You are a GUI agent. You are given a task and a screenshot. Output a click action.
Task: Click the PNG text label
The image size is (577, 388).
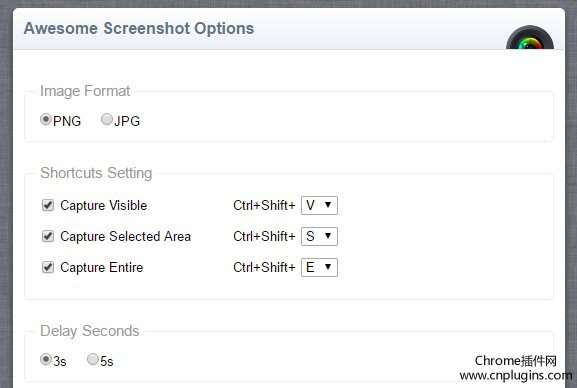(67, 121)
